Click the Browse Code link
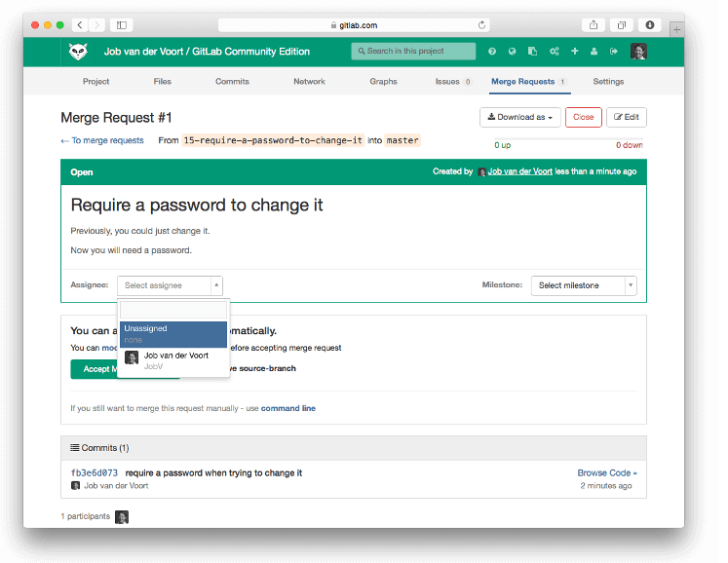This screenshot has width=728, height=563. pyautogui.click(x=606, y=472)
